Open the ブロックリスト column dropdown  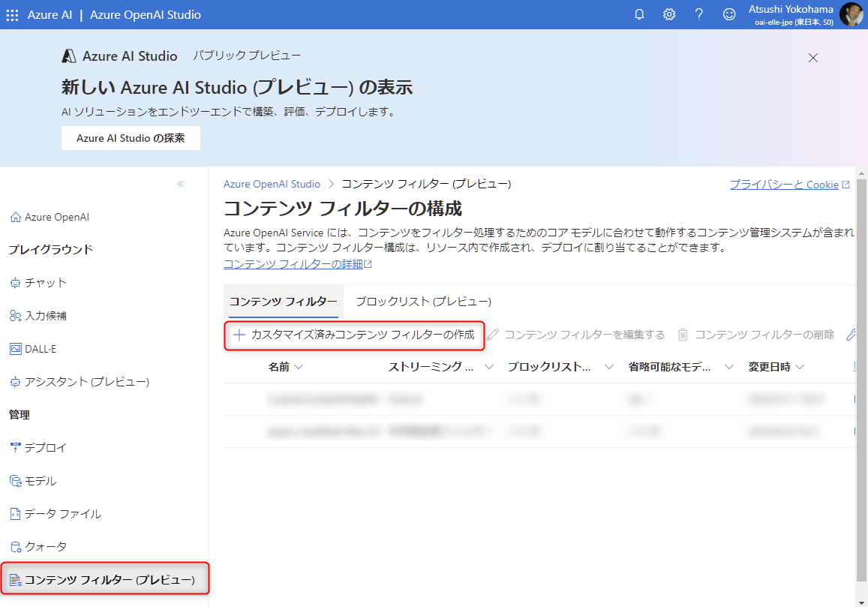click(609, 367)
